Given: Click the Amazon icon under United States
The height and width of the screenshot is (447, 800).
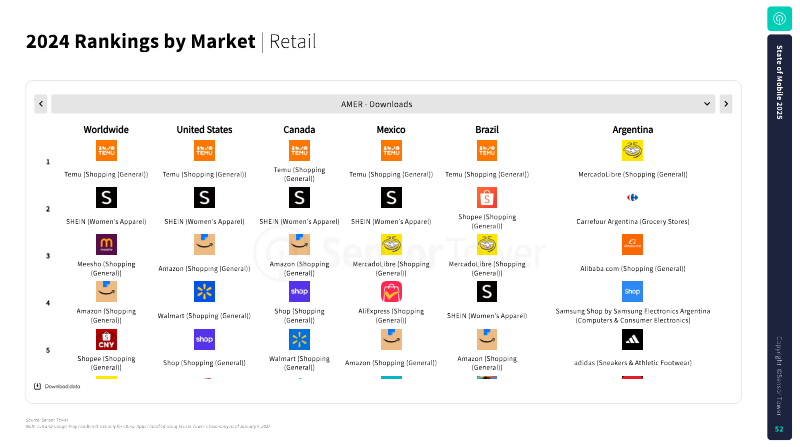Looking at the screenshot, I should tap(204, 244).
